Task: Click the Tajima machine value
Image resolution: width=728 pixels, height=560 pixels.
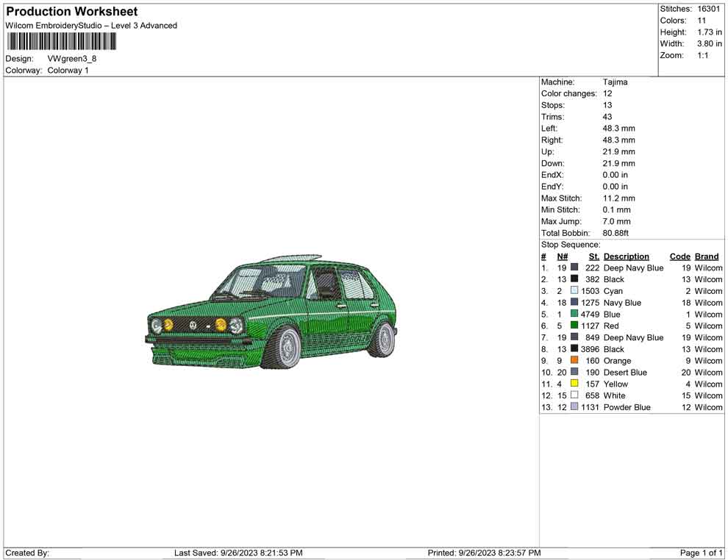Action: 615,82
